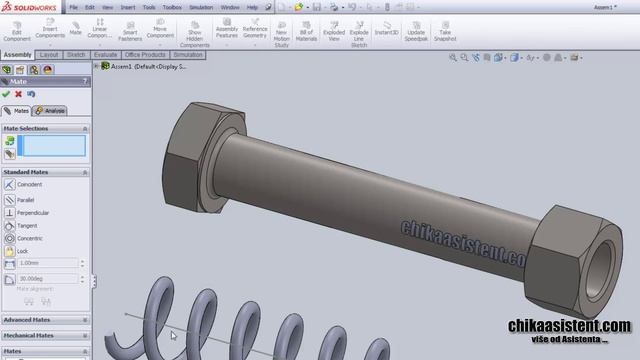Open PropertyManager tab icon
The height and width of the screenshot is (360, 640).
coord(20,70)
